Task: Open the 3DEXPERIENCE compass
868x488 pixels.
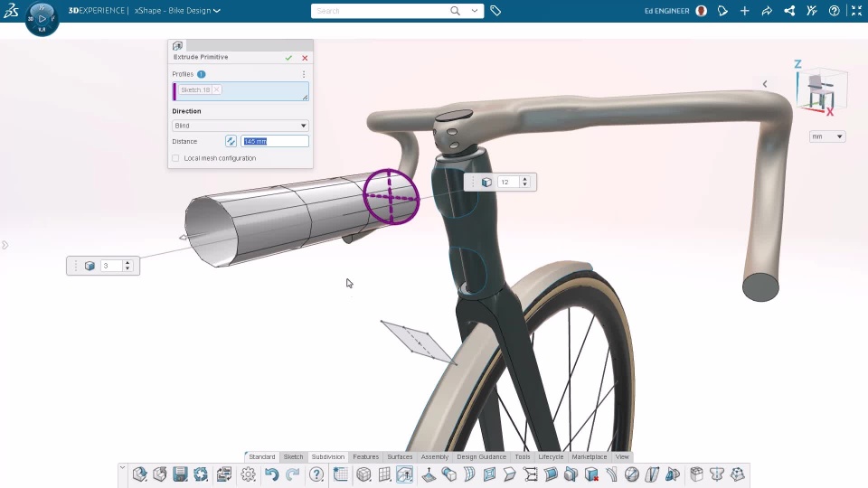Action: pos(42,19)
